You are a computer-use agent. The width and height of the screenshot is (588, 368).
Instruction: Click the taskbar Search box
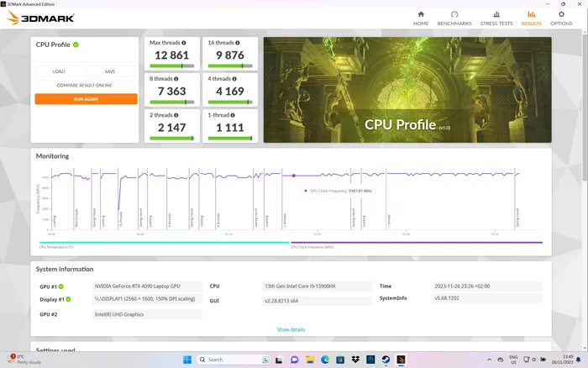pos(234,360)
